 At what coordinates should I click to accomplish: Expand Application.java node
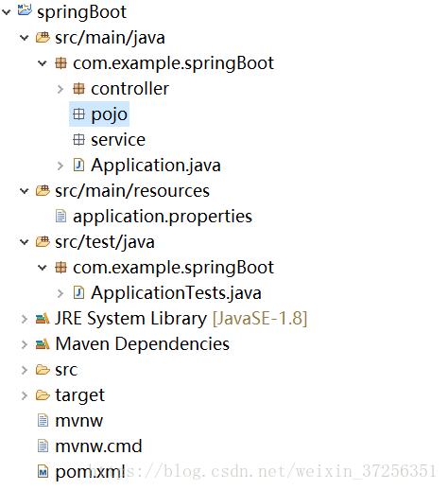tap(60, 166)
